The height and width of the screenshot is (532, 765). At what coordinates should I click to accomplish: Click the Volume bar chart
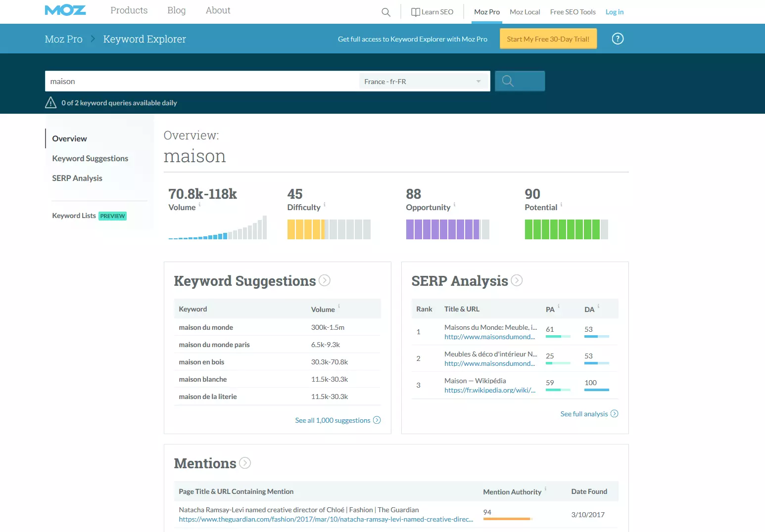coord(217,227)
